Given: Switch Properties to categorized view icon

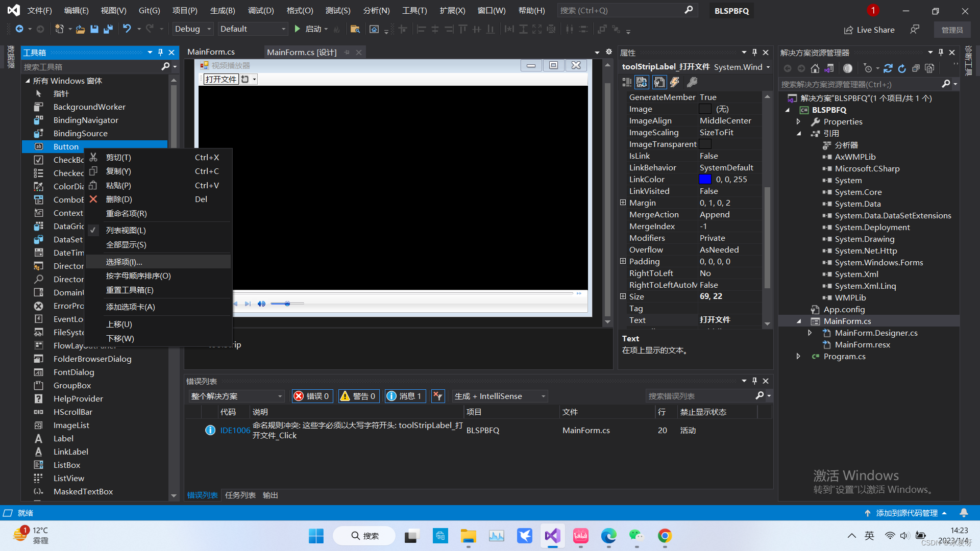Looking at the screenshot, I should pos(627,82).
